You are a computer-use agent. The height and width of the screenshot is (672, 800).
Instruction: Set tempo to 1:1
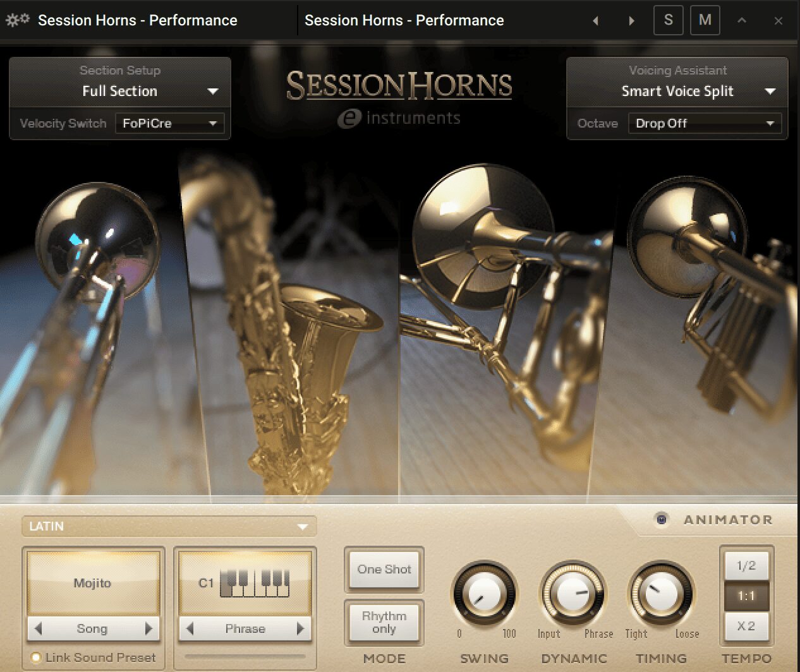click(x=746, y=596)
